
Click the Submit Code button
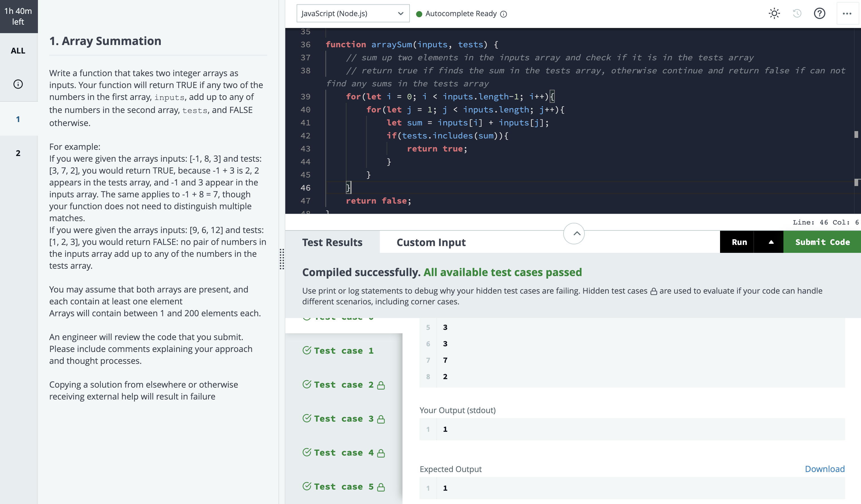pos(822,242)
